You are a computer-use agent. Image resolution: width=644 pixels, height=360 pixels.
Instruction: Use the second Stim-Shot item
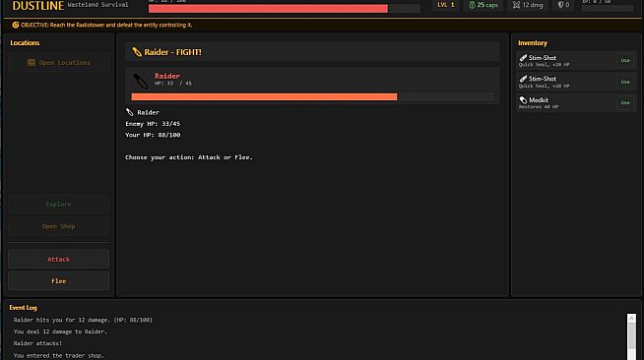pos(624,82)
